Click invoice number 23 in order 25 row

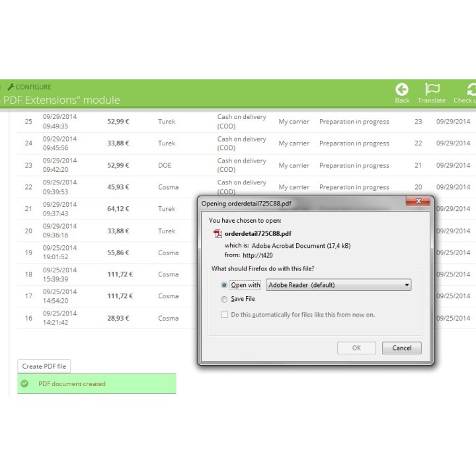click(418, 122)
